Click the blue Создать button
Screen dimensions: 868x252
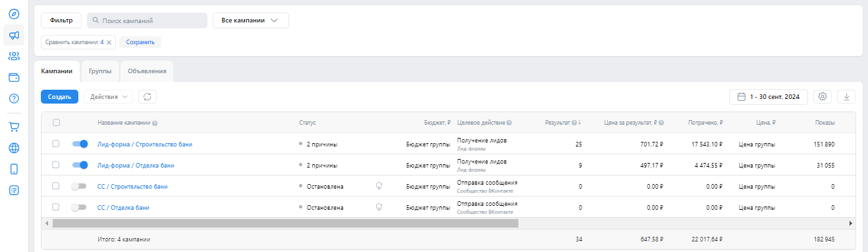pyautogui.click(x=59, y=97)
